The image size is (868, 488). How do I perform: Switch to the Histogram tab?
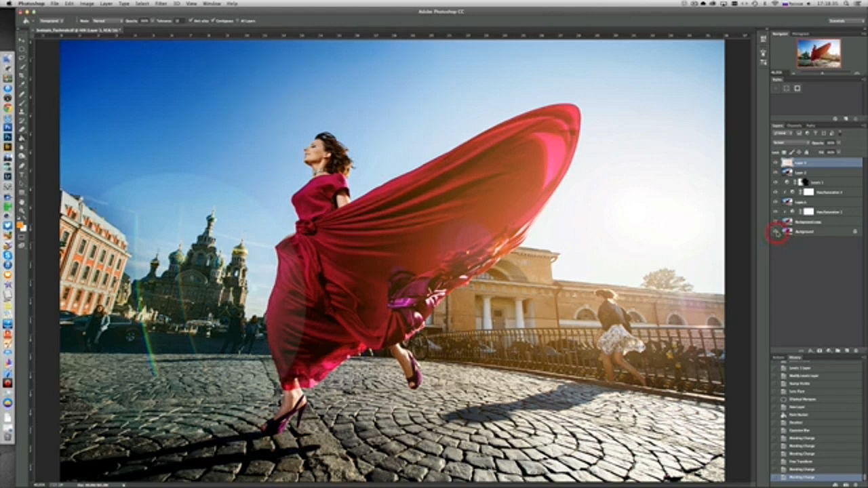(x=800, y=33)
